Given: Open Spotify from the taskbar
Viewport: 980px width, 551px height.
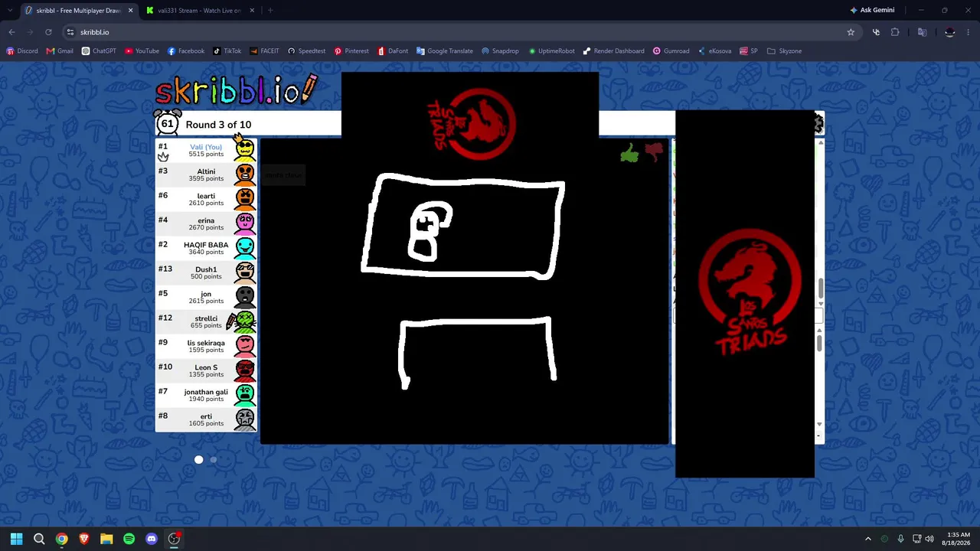Looking at the screenshot, I should [x=129, y=539].
